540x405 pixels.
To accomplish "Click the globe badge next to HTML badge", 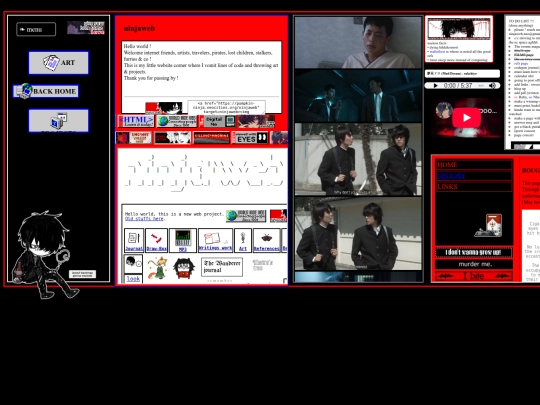I will point(177,121).
